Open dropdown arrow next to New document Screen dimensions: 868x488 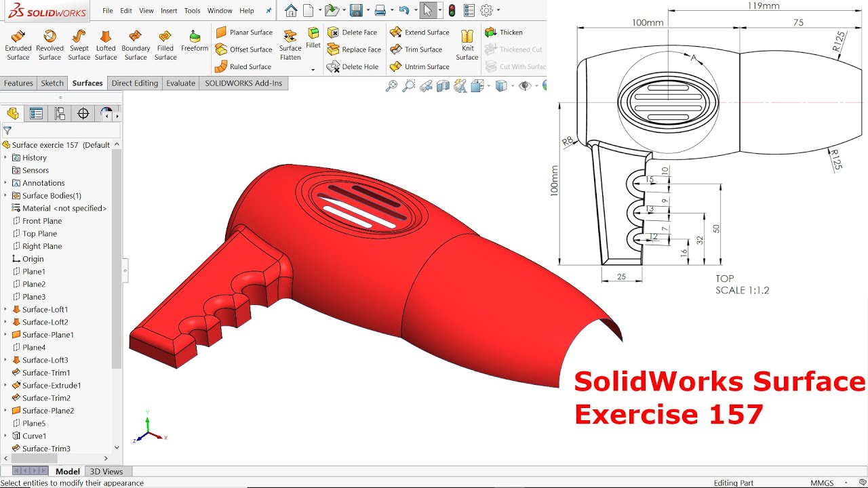click(x=319, y=10)
